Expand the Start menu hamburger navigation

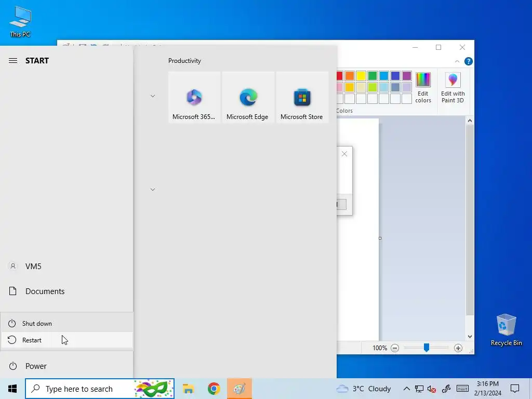coord(13,61)
